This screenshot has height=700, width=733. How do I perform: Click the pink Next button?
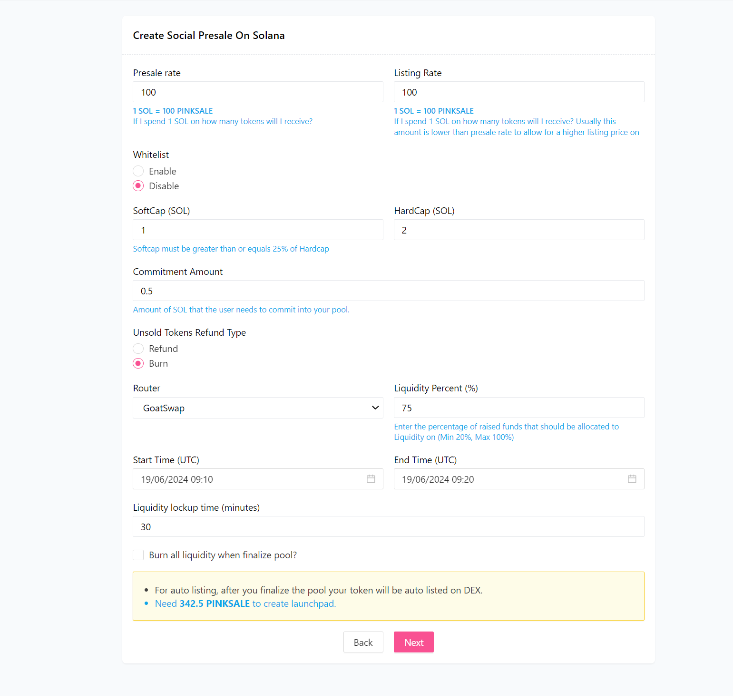(x=414, y=642)
